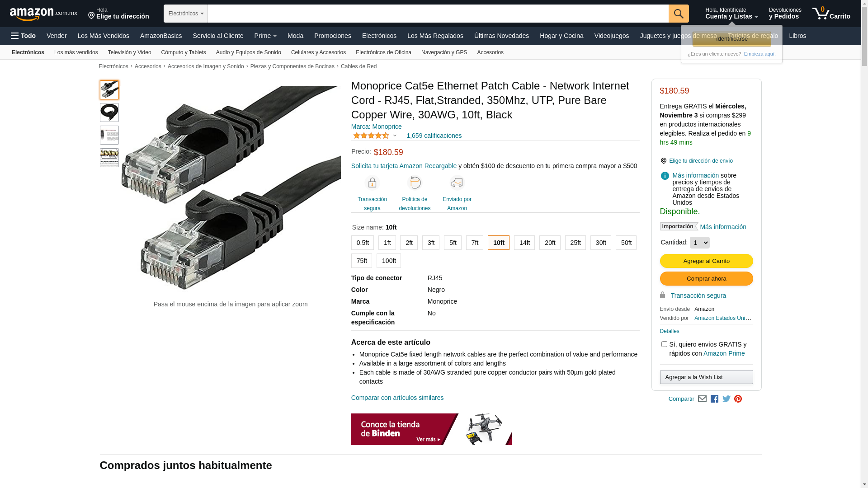Click the Amazon.com.mx logo
This screenshot has width=868, height=488.
[x=43, y=14]
